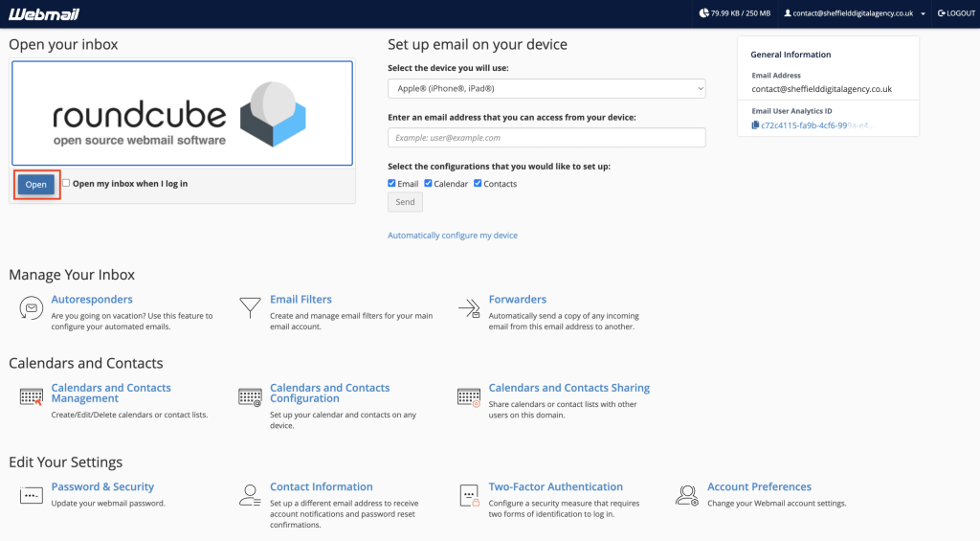The image size is (980, 541).
Task: Click the disk usage pie icon
Action: coord(703,13)
